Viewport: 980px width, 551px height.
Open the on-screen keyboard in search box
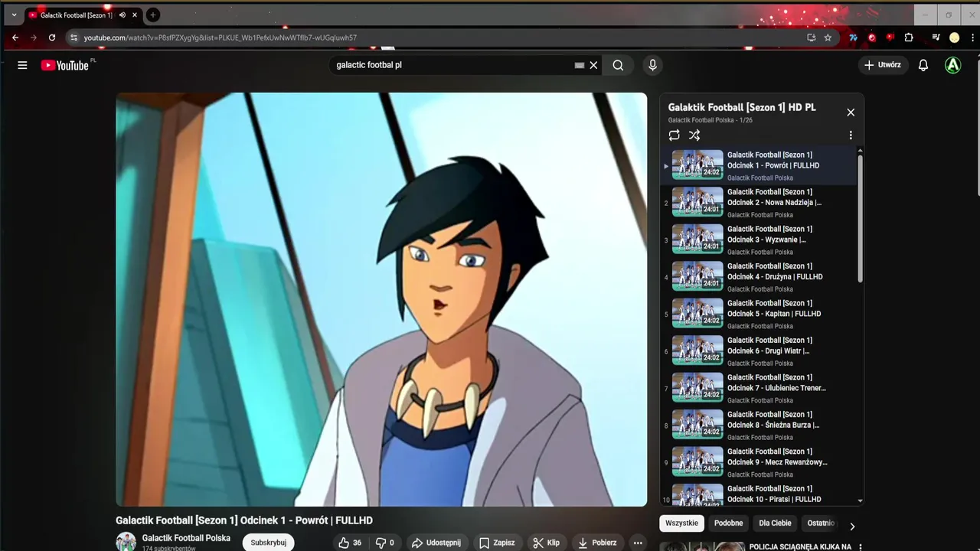[580, 65]
